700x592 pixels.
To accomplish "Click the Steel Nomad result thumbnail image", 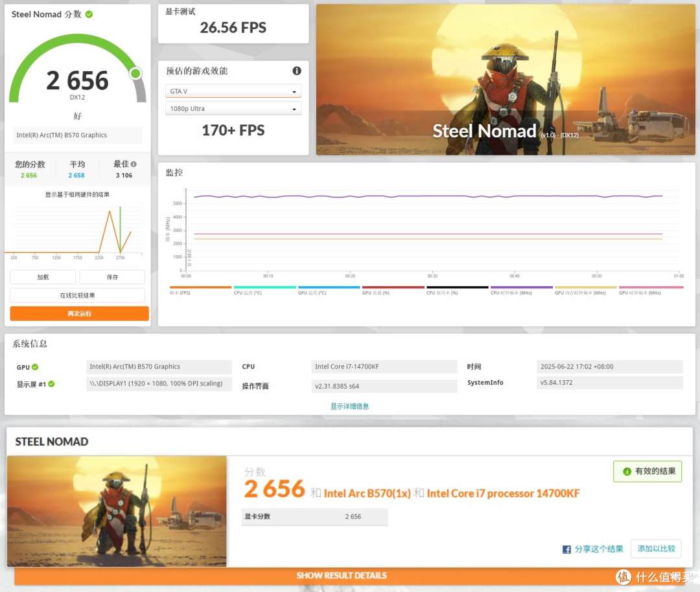I will (117, 511).
